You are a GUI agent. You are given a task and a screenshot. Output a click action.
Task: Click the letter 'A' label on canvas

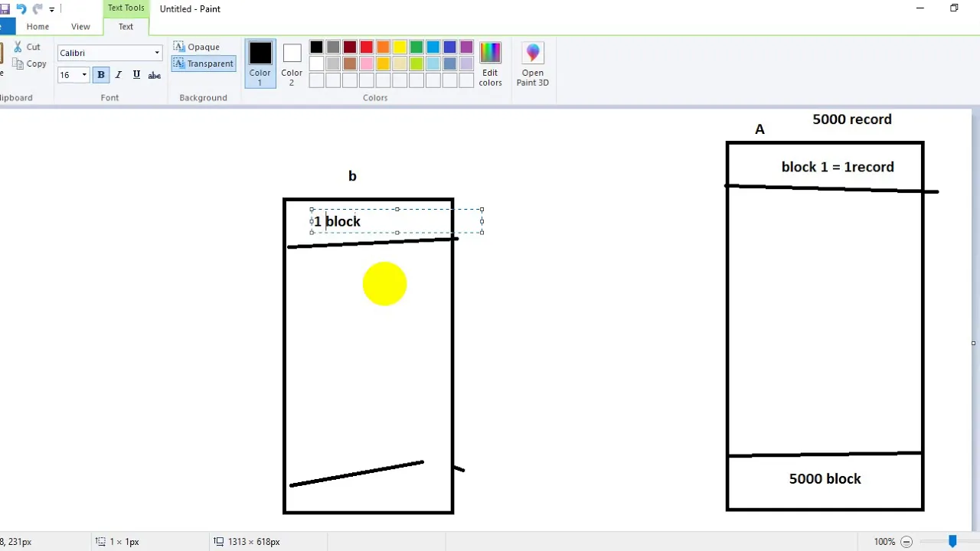pos(759,129)
